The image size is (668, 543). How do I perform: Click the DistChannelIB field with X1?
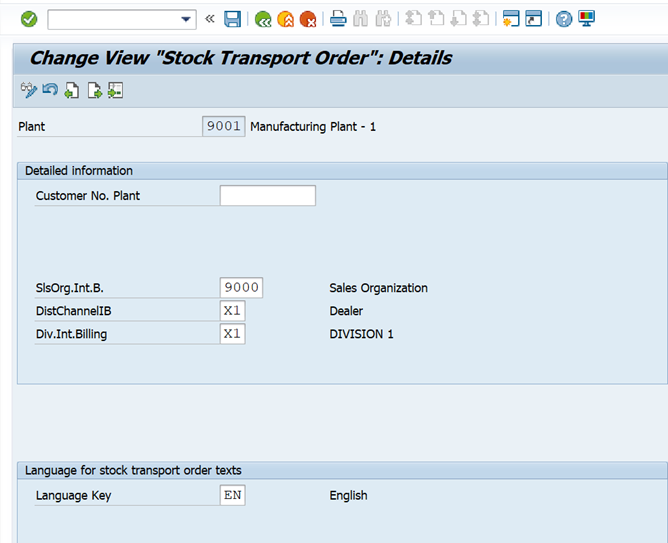pyautogui.click(x=232, y=311)
